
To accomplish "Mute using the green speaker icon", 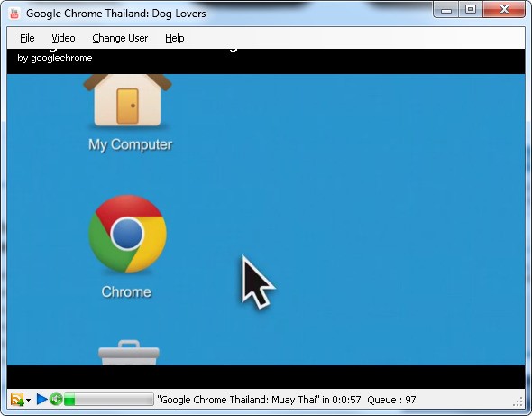I will tap(56, 400).
